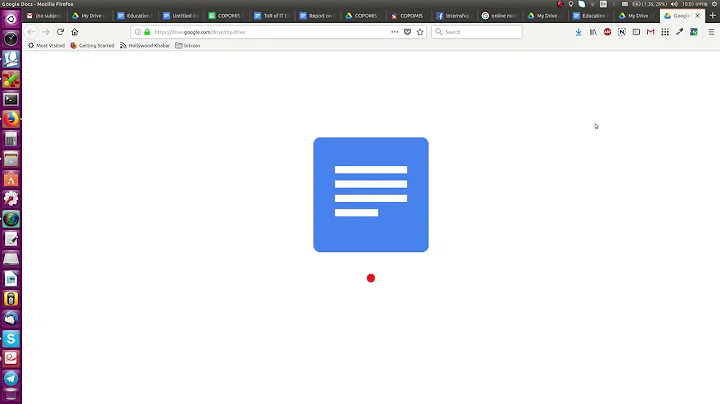The height and width of the screenshot is (404, 720).
Task: Open the apps grid extension icon
Action: 665,32
